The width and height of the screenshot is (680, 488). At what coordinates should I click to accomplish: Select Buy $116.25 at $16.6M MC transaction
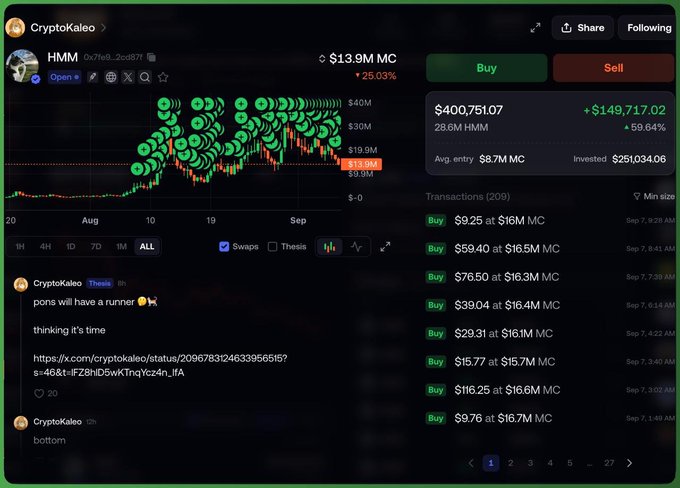coord(550,390)
